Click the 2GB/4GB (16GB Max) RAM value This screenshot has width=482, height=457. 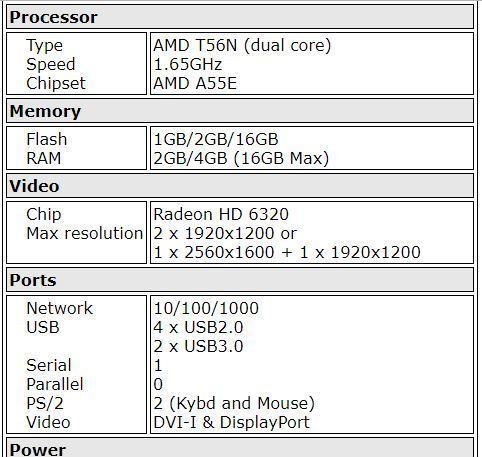(241, 158)
